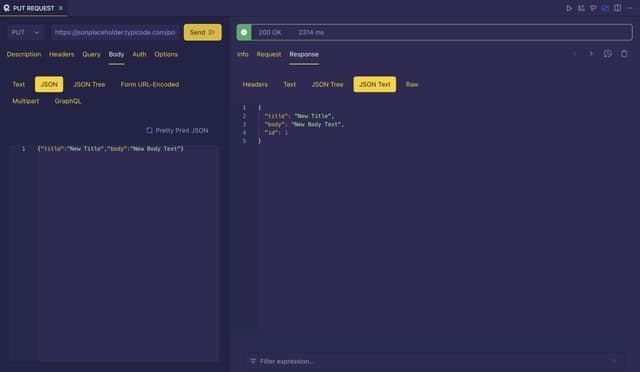This screenshot has height=372, width=640.
Task: Go to next response arrow
Action: pos(591,54)
